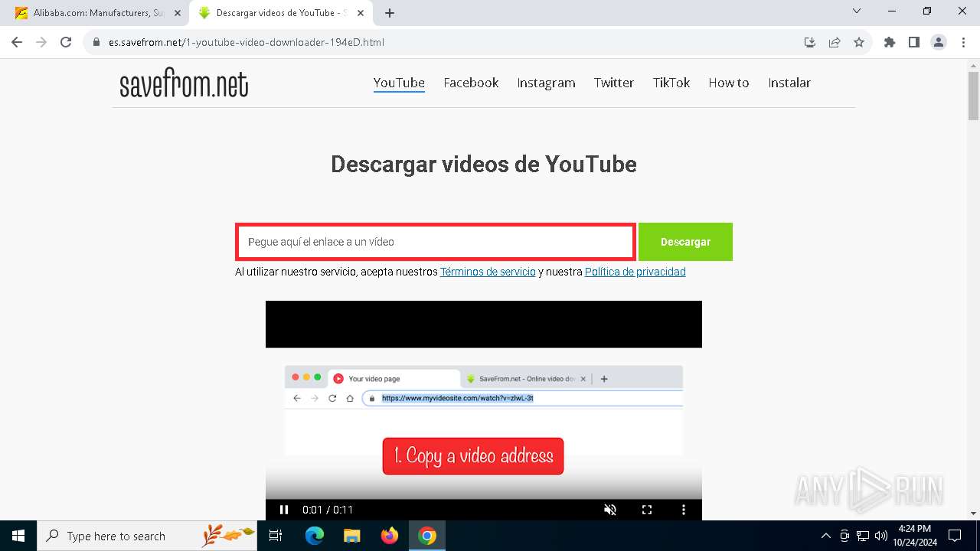Image resolution: width=980 pixels, height=551 pixels.
Task: Click the page vertical scrollbar
Action: click(x=973, y=96)
